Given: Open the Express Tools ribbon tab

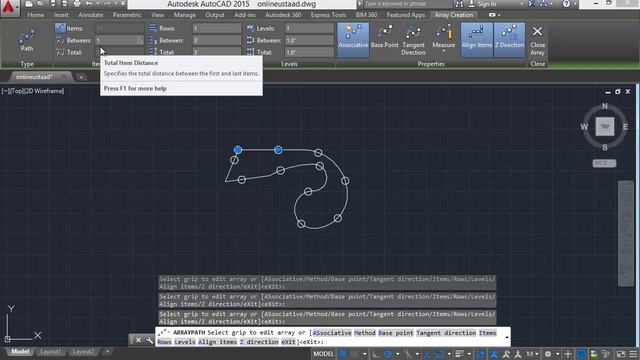Looking at the screenshot, I should click(x=328, y=15).
